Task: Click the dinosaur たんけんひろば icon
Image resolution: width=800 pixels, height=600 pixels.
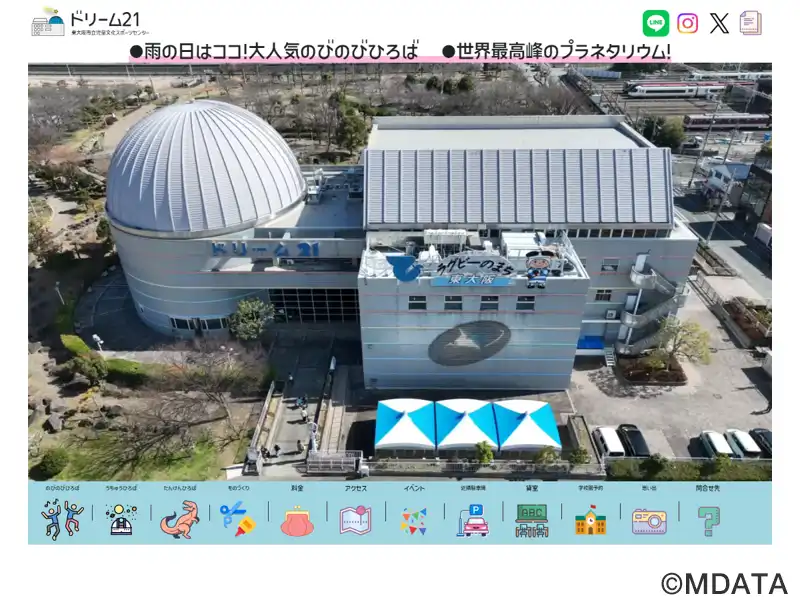Action: (x=180, y=519)
